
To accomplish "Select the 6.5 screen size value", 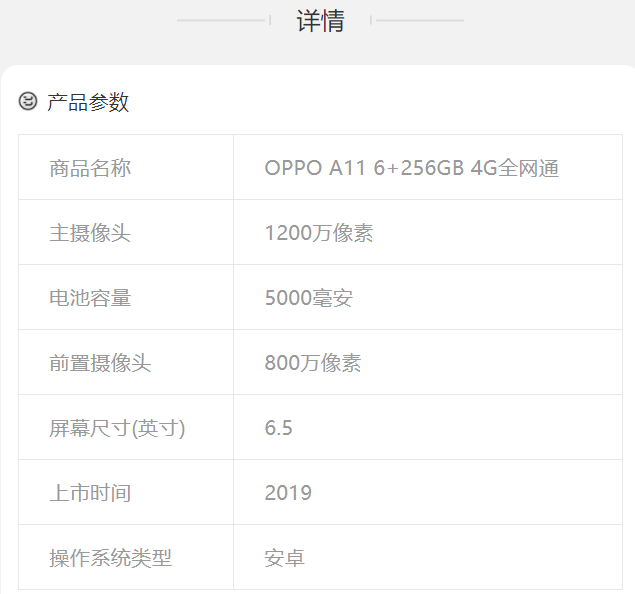I will tap(279, 428).
